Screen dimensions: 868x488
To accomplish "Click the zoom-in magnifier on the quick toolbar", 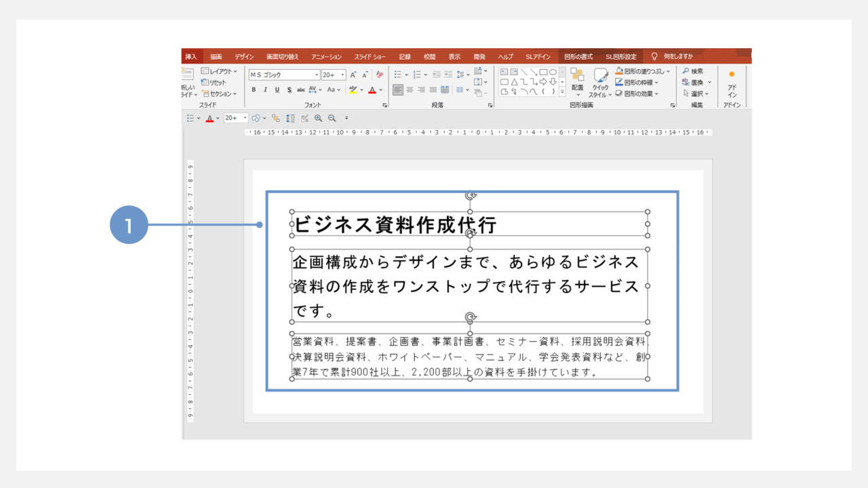I will click(319, 117).
